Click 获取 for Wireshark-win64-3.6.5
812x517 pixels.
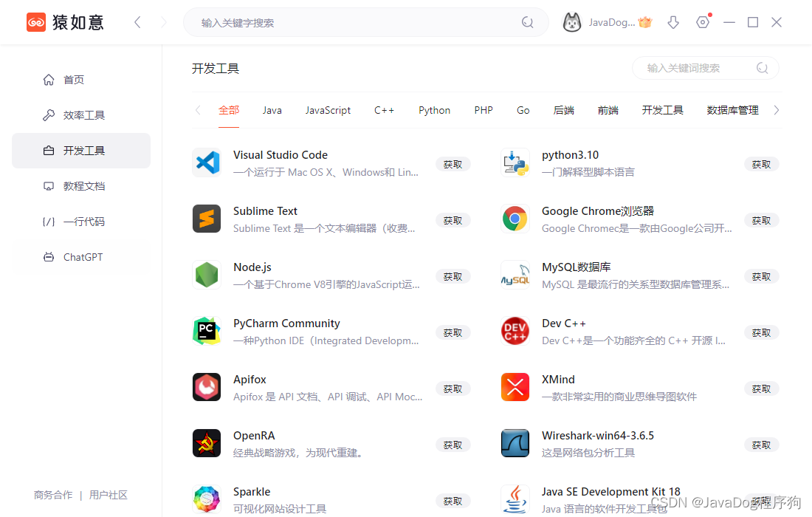tap(761, 445)
